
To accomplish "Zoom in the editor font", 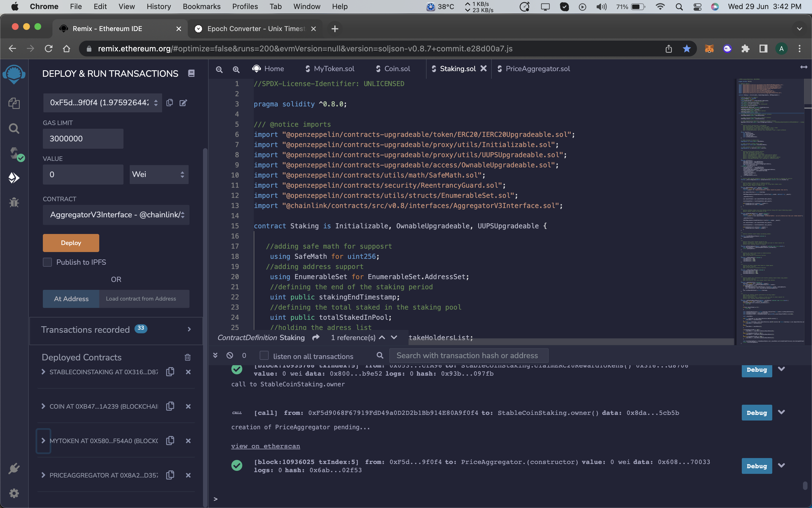I will (236, 69).
